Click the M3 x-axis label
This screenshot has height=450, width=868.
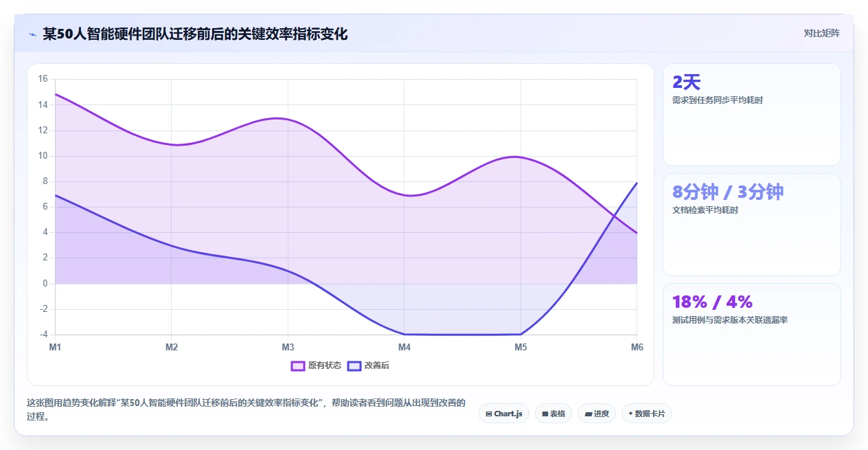[x=288, y=348]
